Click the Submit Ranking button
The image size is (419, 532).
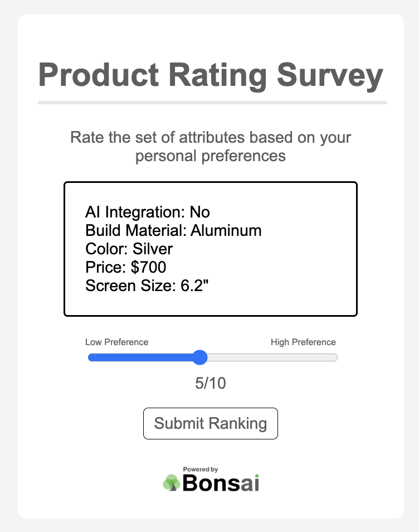210,423
